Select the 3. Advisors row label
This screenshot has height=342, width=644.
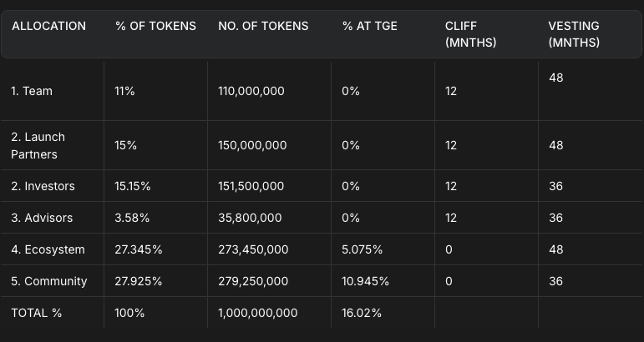coord(42,218)
